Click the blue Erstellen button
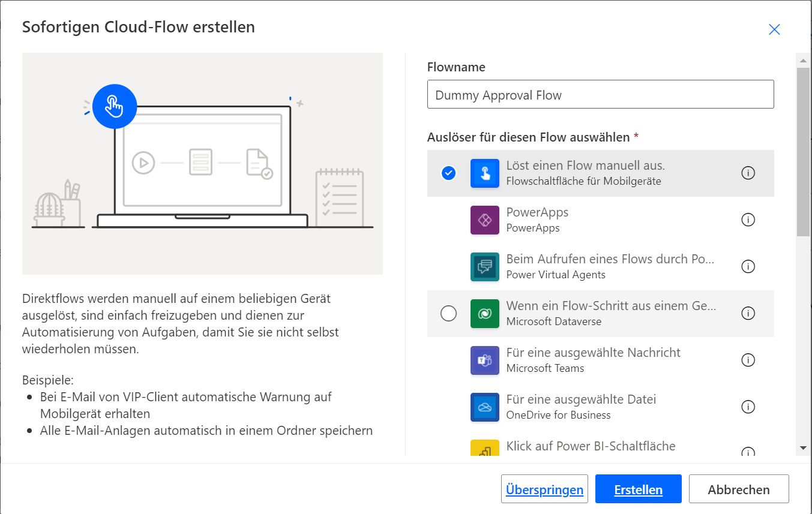 tap(639, 489)
